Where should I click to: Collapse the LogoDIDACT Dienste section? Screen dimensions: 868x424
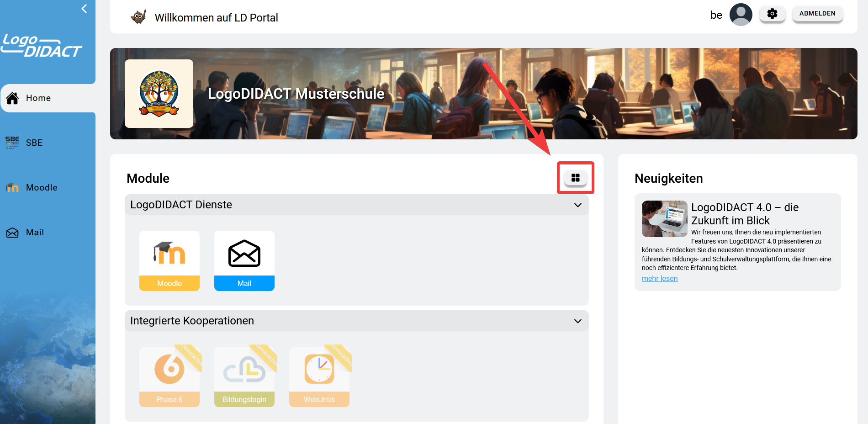pyautogui.click(x=356, y=205)
